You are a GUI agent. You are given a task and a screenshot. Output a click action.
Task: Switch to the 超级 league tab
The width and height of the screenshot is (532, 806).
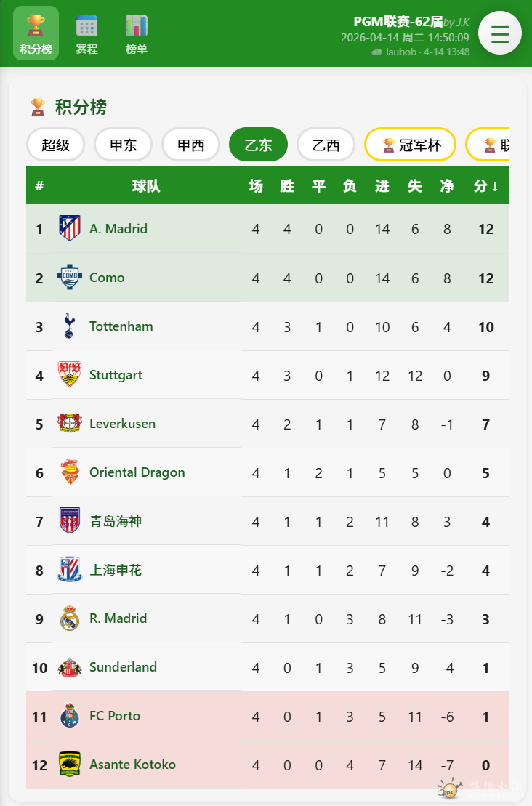55,145
